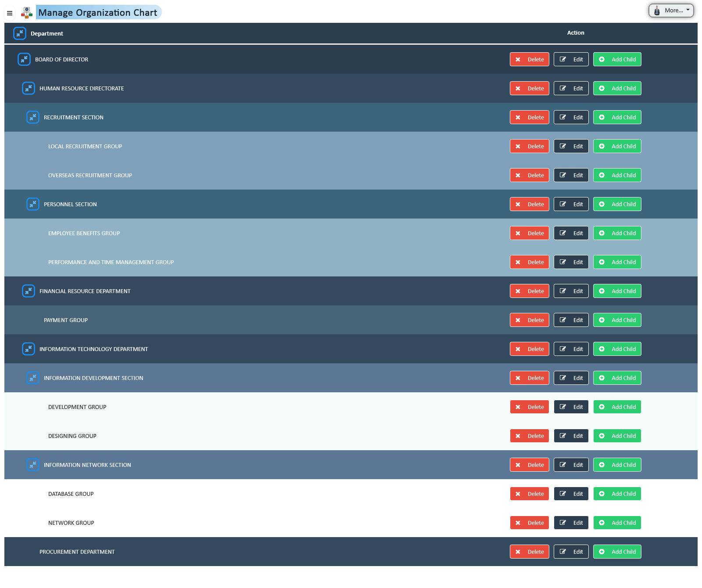Collapse the Board of Director node
This screenshot has width=702, height=588.
click(x=24, y=59)
